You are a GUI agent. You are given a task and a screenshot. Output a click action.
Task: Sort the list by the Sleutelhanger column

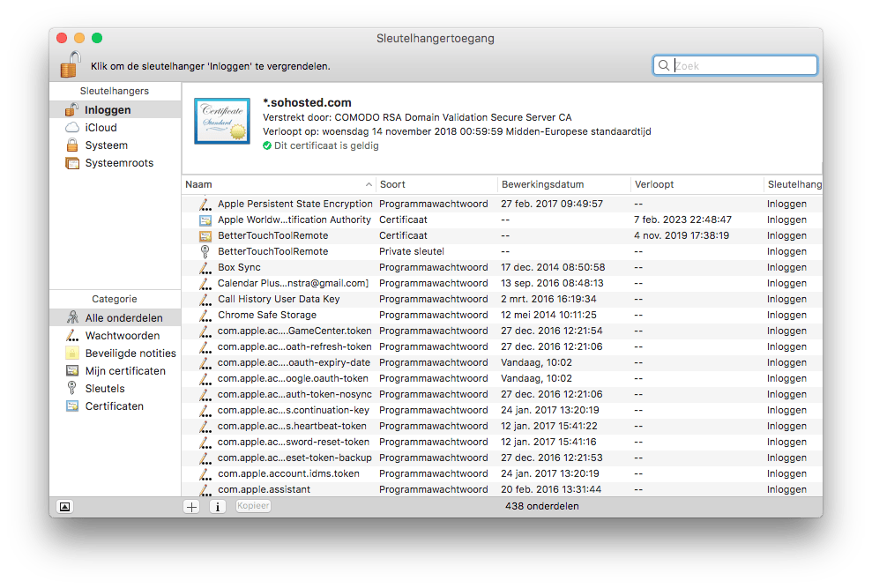click(794, 184)
